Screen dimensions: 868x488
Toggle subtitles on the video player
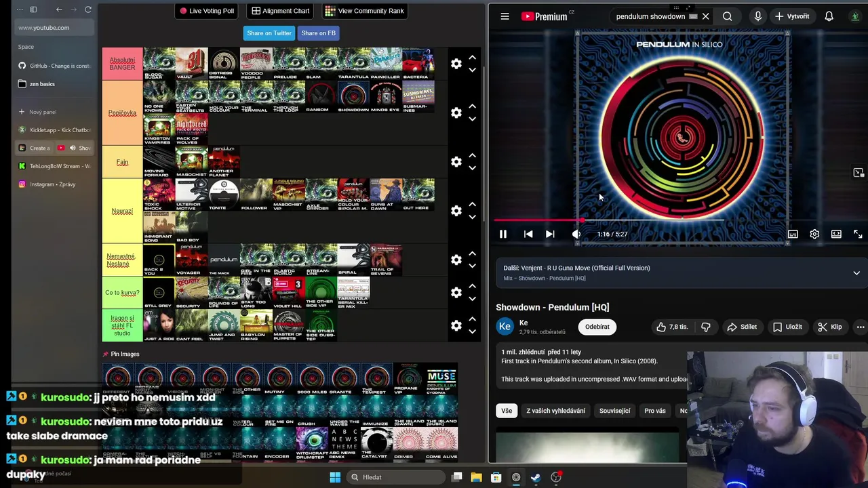(x=793, y=234)
